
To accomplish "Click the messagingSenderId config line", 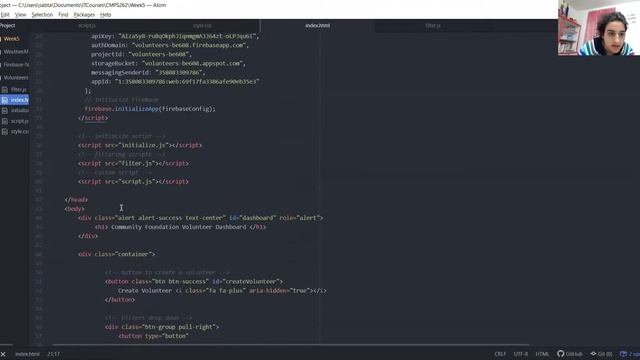I will (x=148, y=72).
